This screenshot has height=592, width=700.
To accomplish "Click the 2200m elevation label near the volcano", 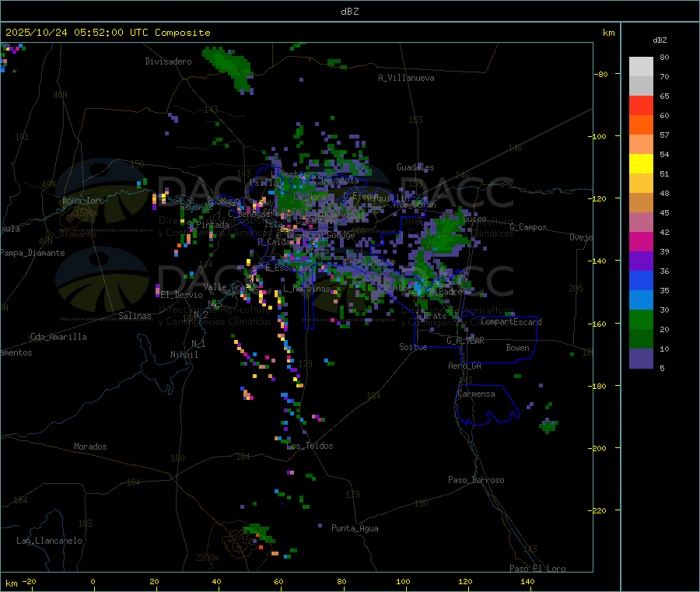I will [x=207, y=558].
